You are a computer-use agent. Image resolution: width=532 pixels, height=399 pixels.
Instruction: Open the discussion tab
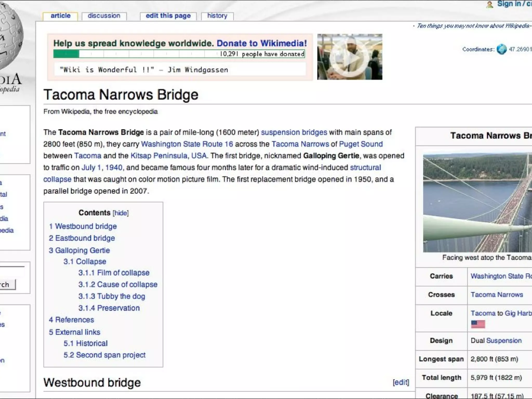104,16
